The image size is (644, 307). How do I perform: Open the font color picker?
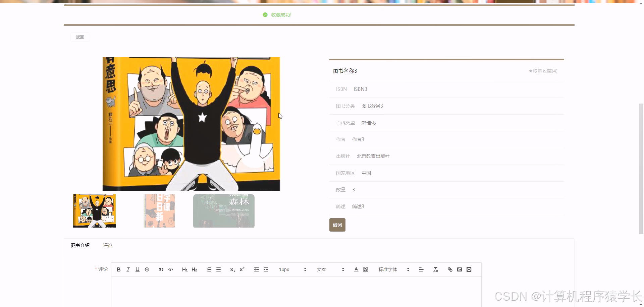tap(356, 269)
